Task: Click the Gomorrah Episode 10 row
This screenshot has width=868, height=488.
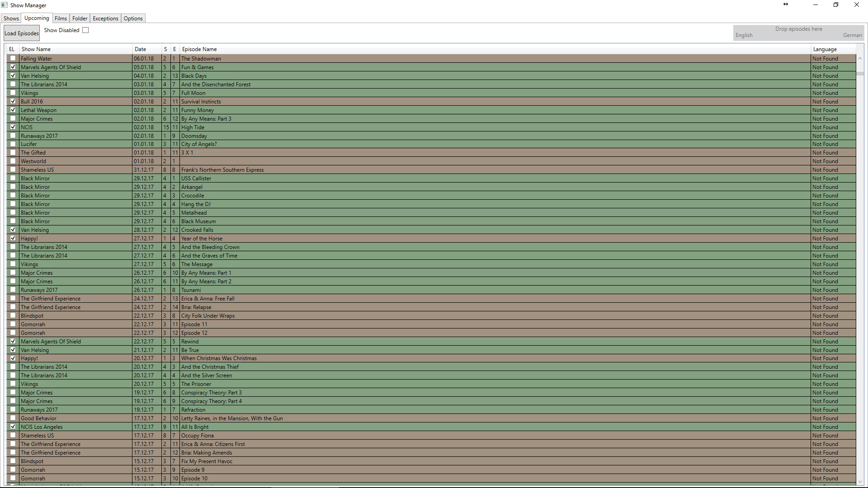Action: [x=431, y=479]
